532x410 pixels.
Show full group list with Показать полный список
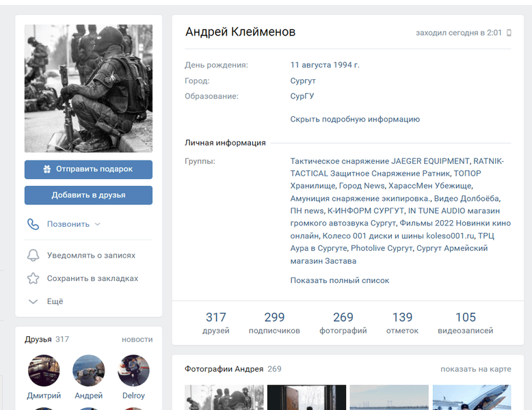(340, 280)
